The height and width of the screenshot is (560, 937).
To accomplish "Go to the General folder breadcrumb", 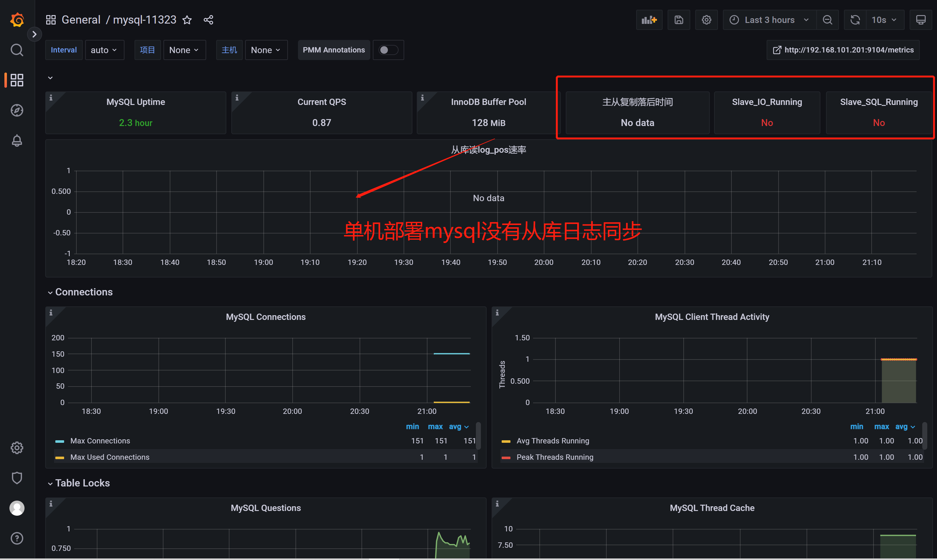I will pos(81,19).
